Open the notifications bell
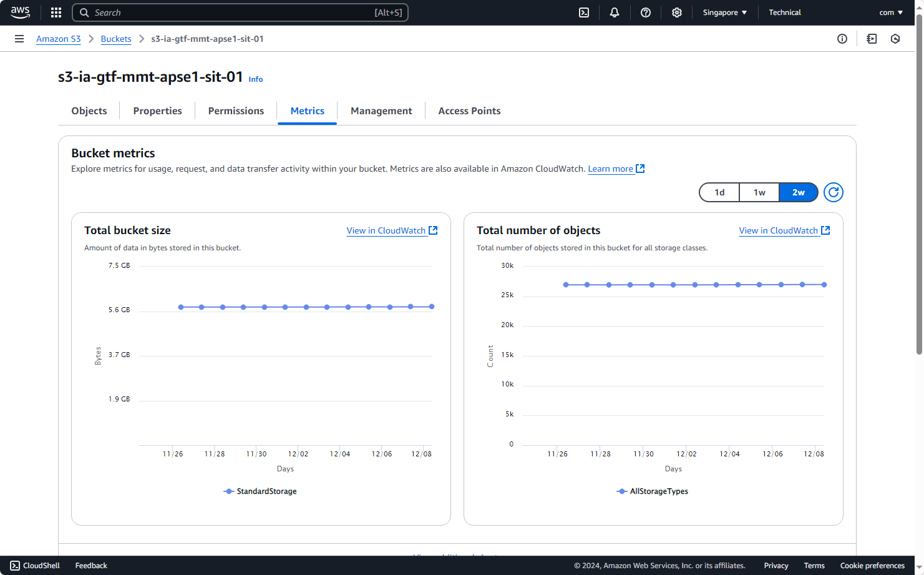924x575 pixels. [615, 12]
